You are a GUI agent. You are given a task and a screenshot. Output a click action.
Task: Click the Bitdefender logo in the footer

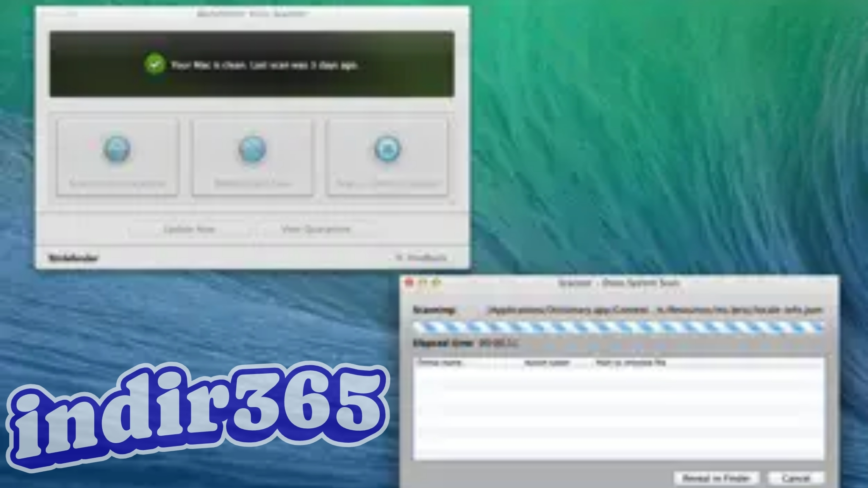pos(73,258)
